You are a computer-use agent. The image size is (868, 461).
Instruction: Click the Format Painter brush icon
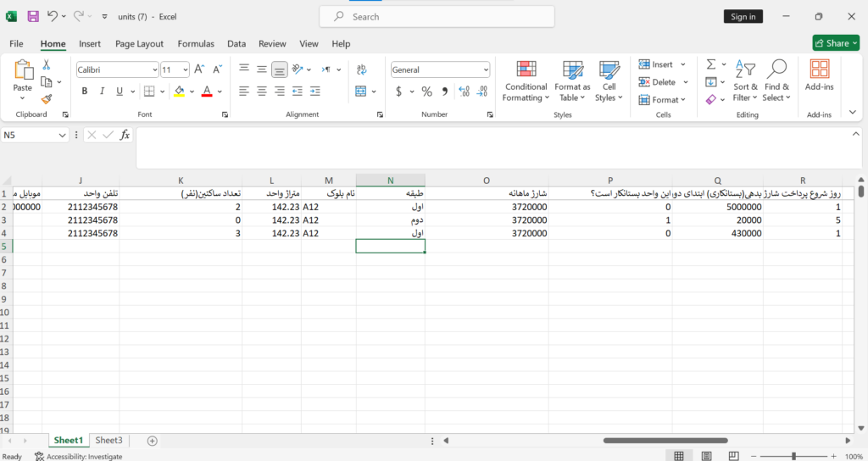pos(47,99)
